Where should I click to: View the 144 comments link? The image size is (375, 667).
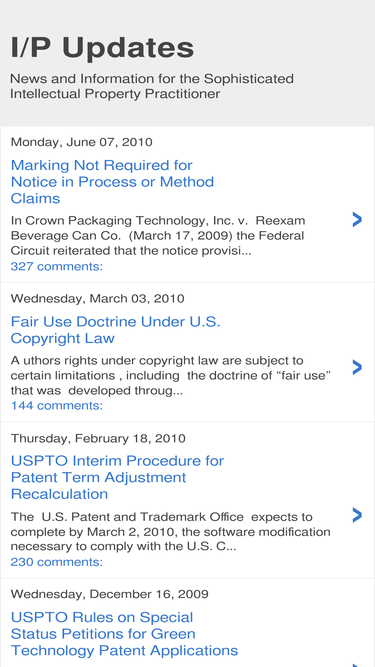[x=57, y=405]
